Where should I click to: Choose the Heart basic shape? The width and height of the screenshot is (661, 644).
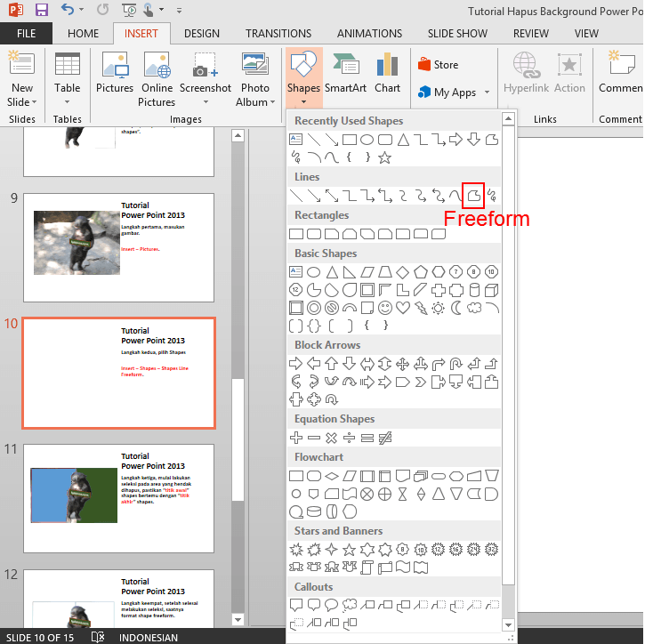coord(403,308)
